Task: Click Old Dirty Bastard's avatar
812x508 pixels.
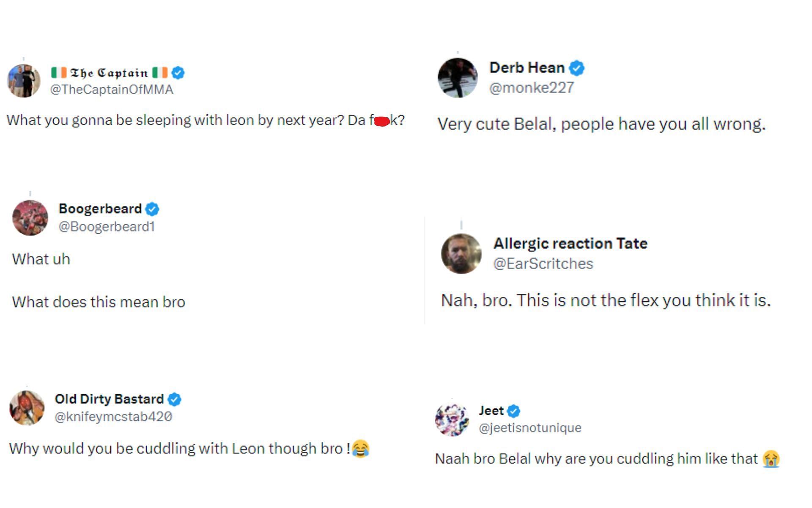Action: (27, 408)
